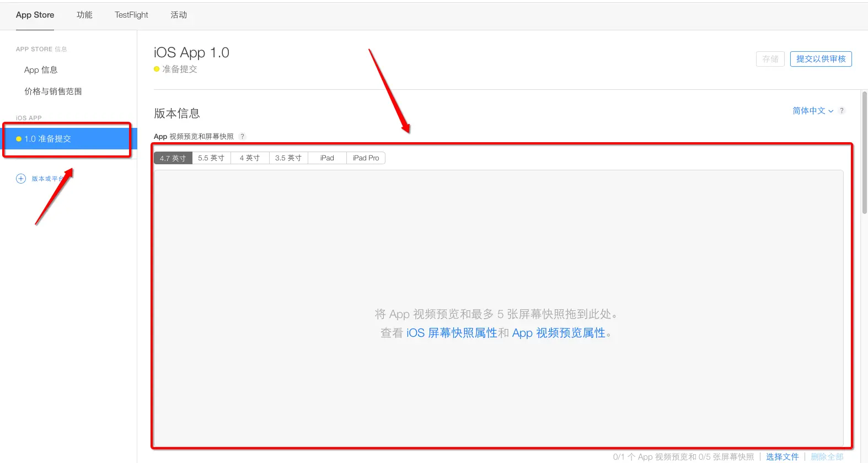Select the 3.5 英寸 screen size tab
868x463 pixels.
coord(288,158)
